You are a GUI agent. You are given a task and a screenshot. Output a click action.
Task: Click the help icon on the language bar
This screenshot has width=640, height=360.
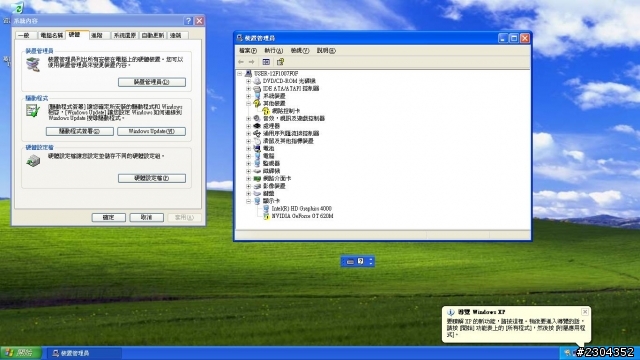[360, 261]
